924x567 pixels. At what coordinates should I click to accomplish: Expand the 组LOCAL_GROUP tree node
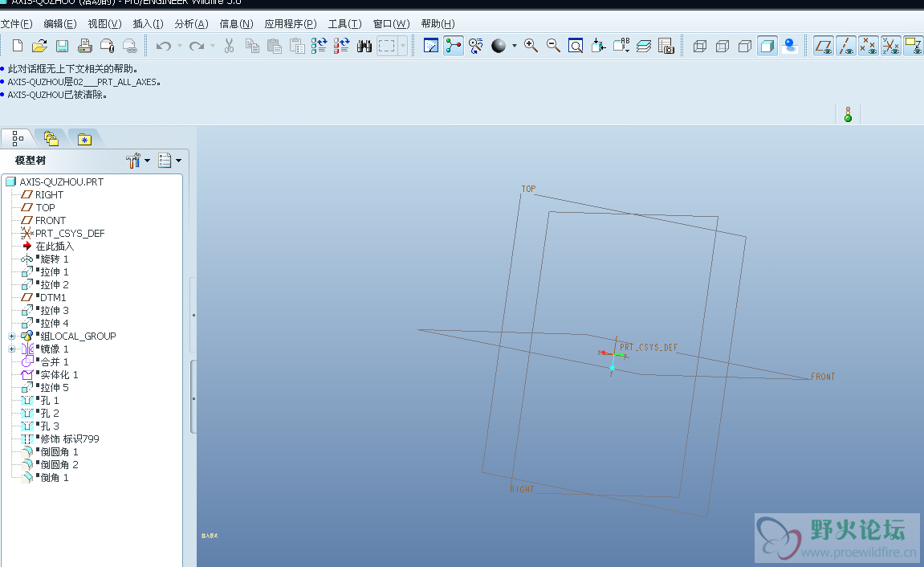(11, 336)
